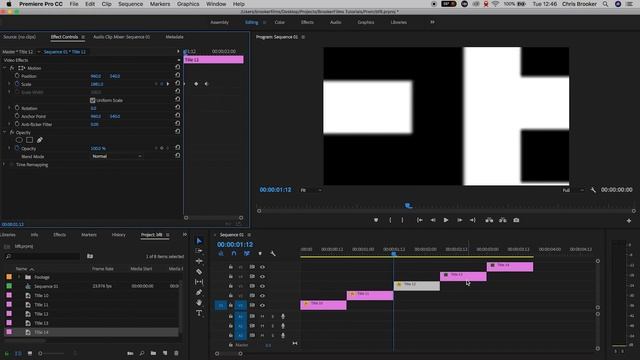Toggle Scale animation stopwatch

pos(17,84)
